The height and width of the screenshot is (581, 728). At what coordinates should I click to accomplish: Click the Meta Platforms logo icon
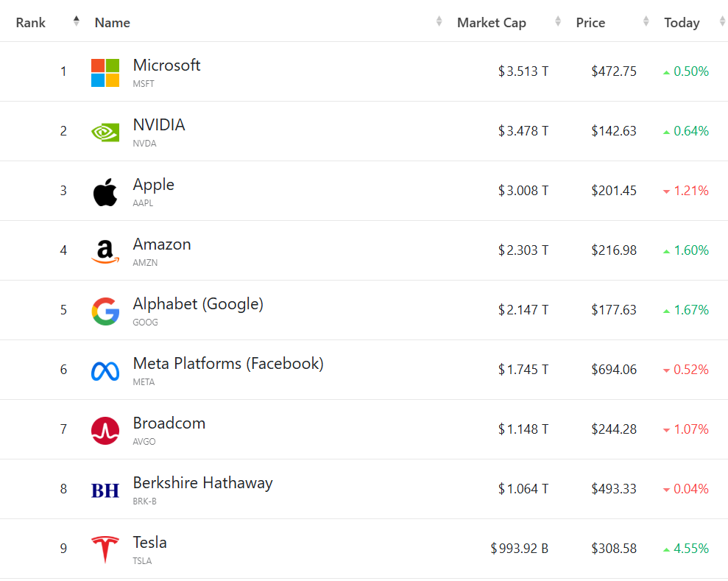tap(105, 370)
